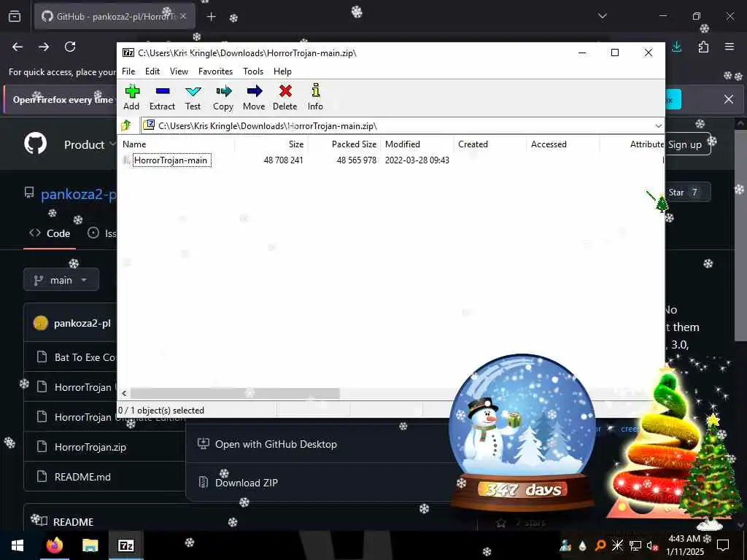Open the main branch dropdown
This screenshot has width=747, height=560.
[x=61, y=280]
